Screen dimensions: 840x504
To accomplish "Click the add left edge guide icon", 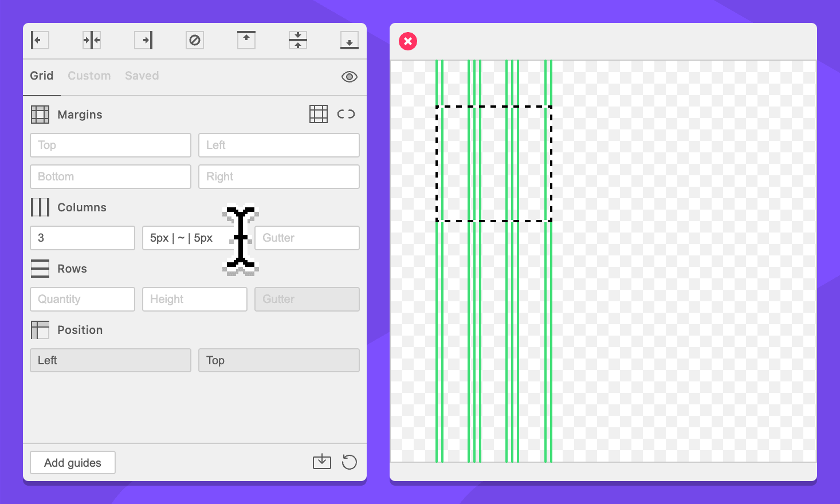I will (40, 40).
